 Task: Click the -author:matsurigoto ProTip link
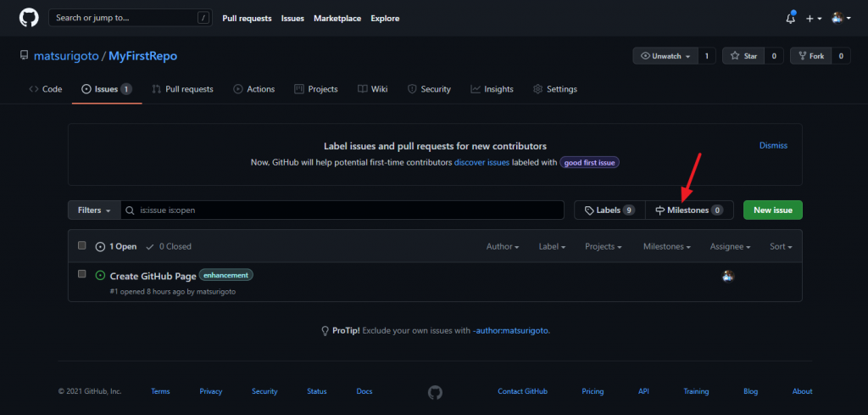click(x=510, y=330)
